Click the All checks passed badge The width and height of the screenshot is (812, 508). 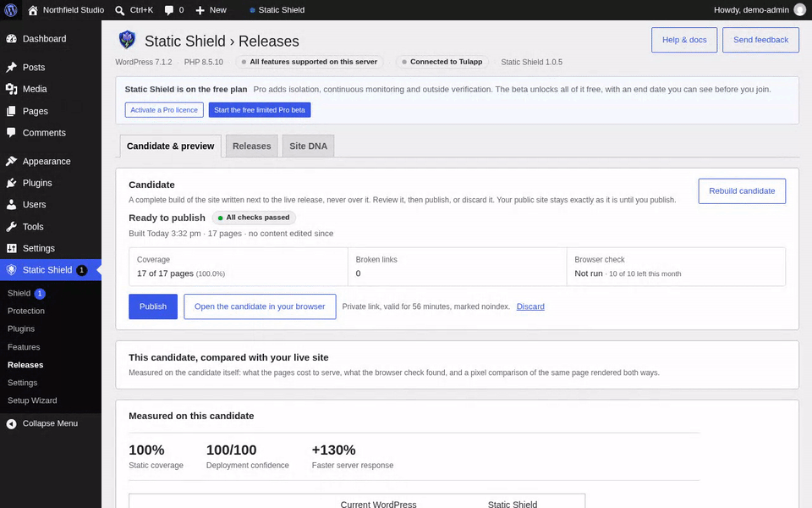(254, 218)
